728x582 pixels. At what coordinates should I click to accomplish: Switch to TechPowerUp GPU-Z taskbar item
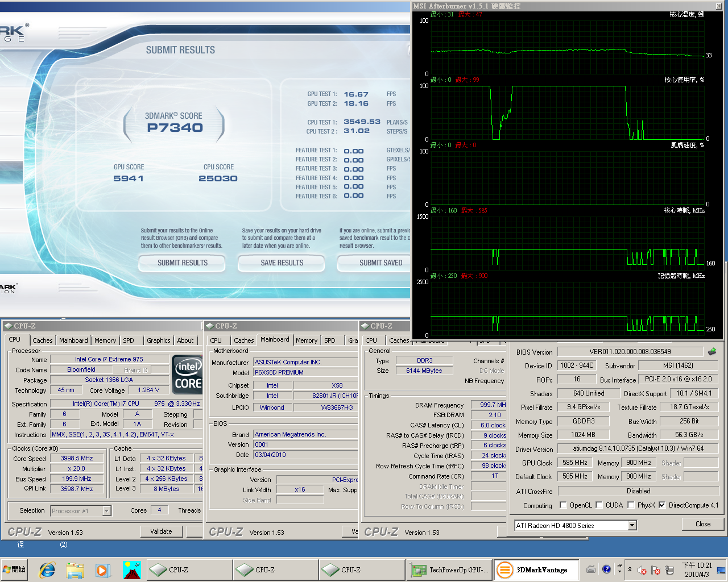449,569
